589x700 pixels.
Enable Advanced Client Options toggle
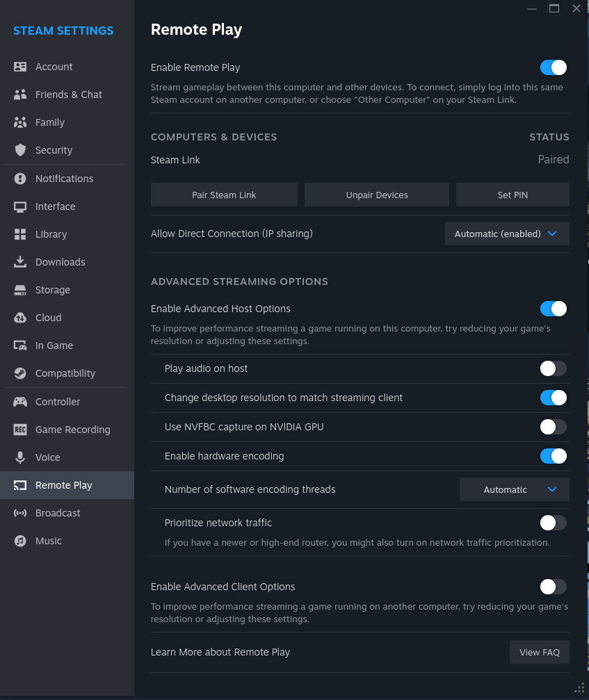point(554,587)
